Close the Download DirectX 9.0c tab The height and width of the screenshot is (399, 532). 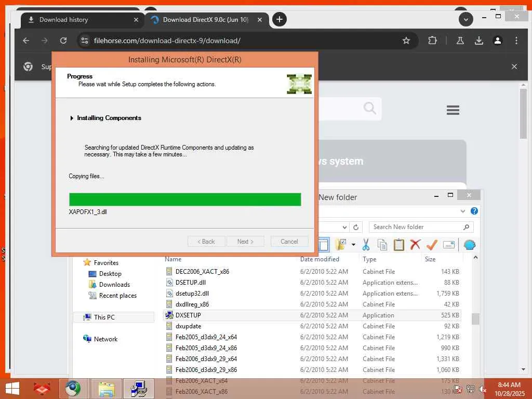tap(260, 20)
